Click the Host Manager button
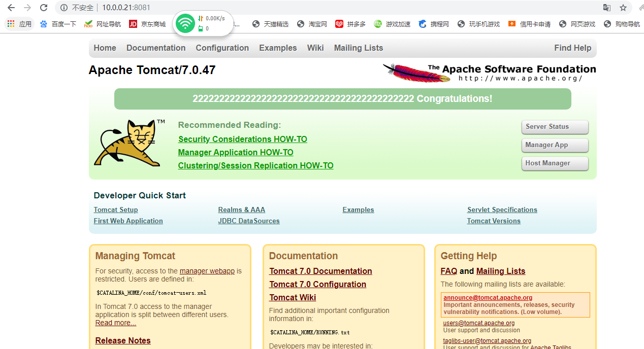Image resolution: width=644 pixels, height=349 pixels. pyautogui.click(x=555, y=163)
